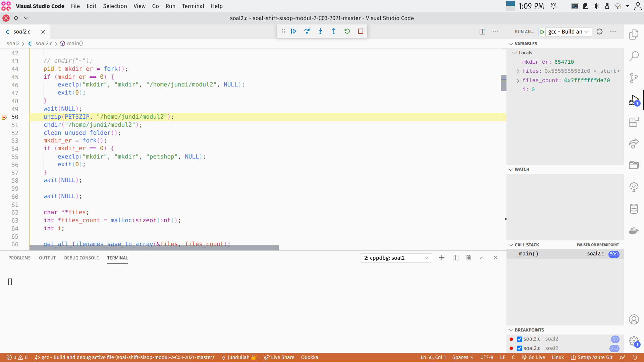Close the bottom panel
Screen dimensions: 644x362
495,258
